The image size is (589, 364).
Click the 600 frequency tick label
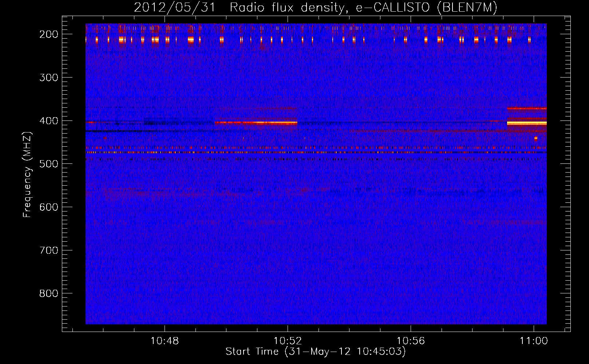pos(48,207)
